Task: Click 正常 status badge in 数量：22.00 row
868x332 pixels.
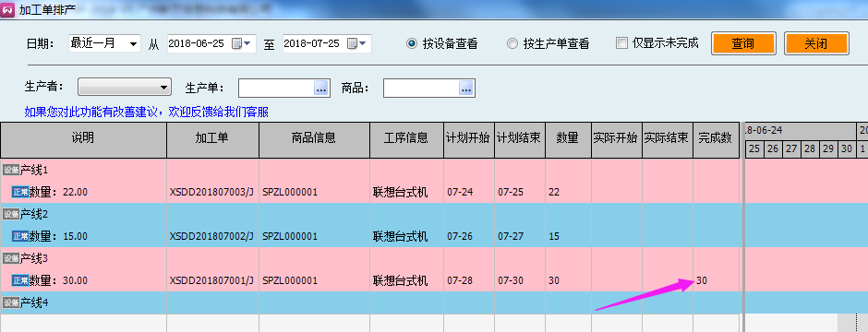Action: 20,192
